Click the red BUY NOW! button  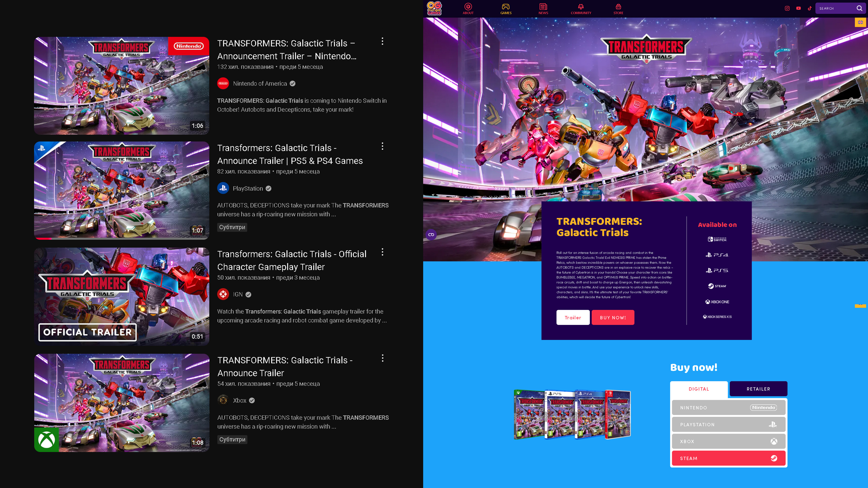(x=613, y=318)
